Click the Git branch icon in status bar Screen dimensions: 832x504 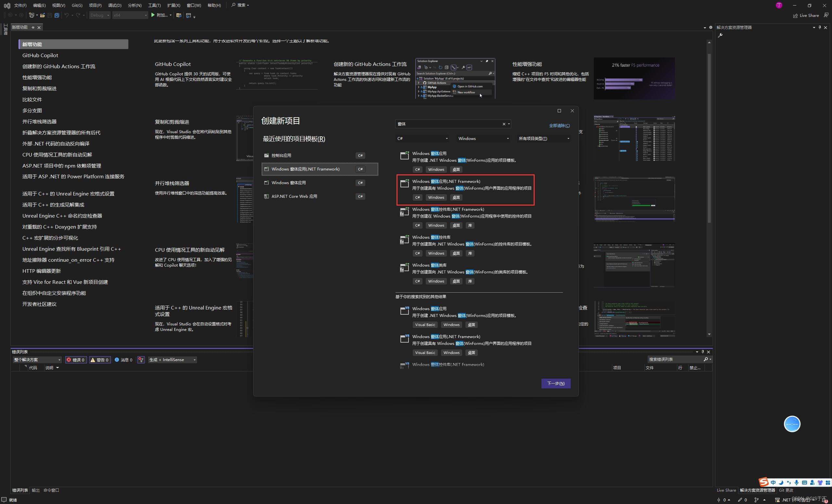[x=756, y=500]
